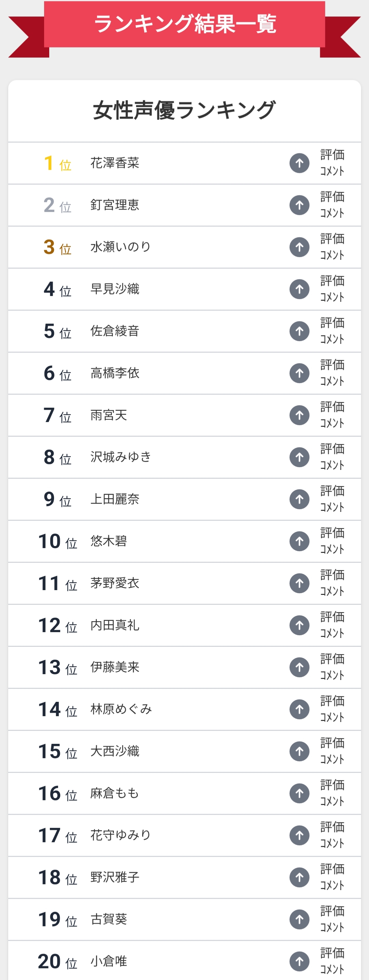369x980 pixels.
Task: Hit the up-arrow icon for 雨宮天
Action: click(x=299, y=415)
